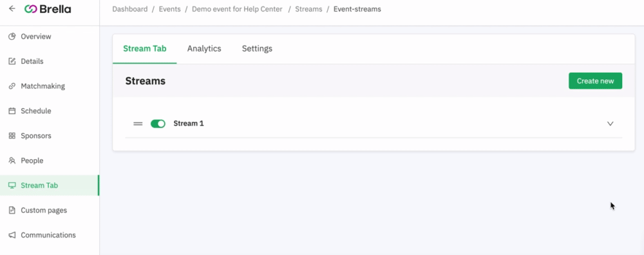Open the Schedule calendar icon
Screen dimensions: 644x255
[x=12, y=111]
